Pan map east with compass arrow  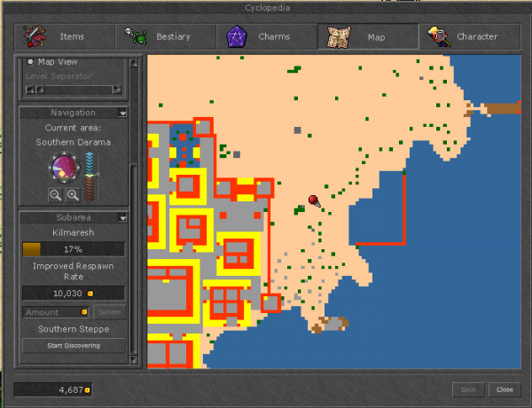[x=78, y=167]
